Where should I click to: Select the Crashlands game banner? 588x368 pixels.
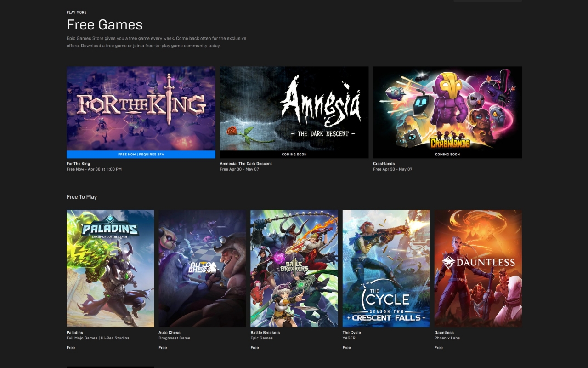pos(447,108)
